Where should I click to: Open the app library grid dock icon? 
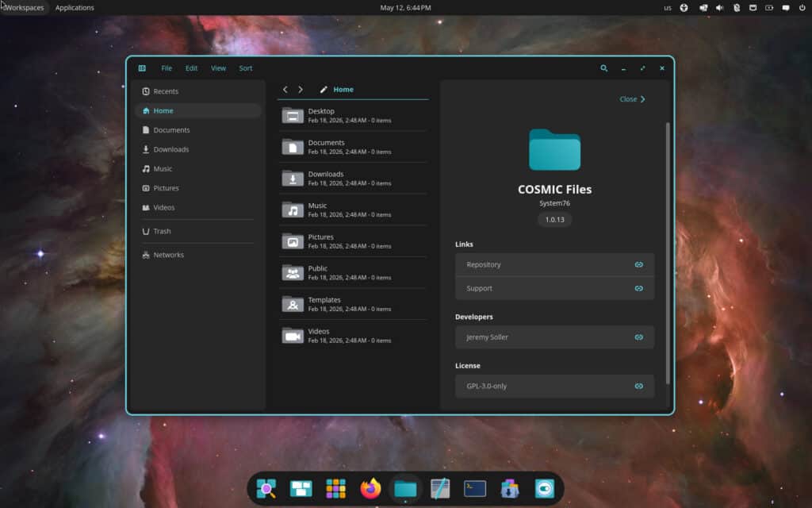tap(335, 488)
